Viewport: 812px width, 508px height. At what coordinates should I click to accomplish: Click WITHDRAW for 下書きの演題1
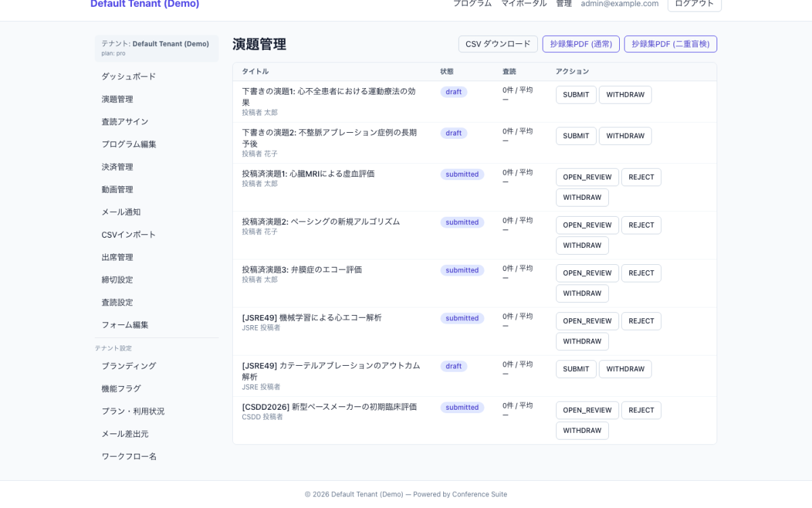(625, 95)
